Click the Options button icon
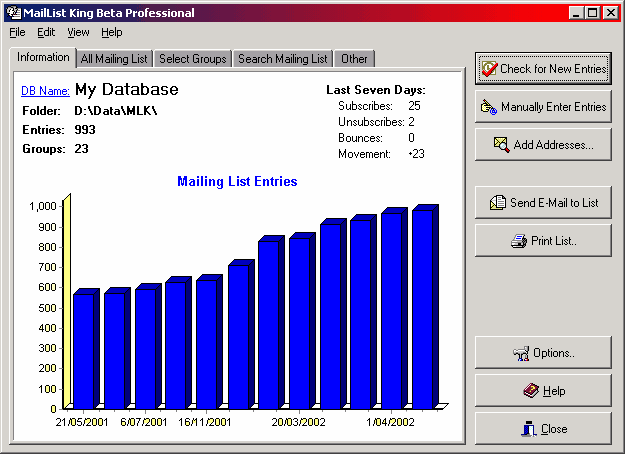Screen dimensions: 625x454 (x=521, y=353)
